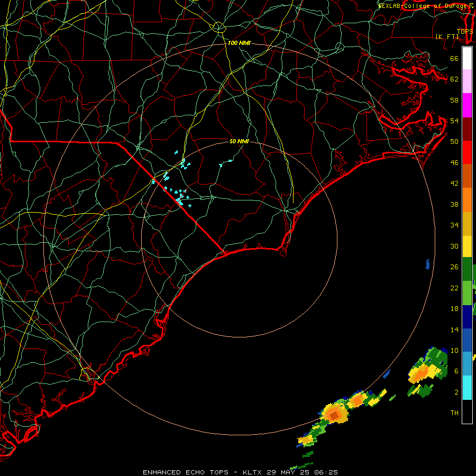Click the legend value "54"
Viewport: 476px width, 476px height.
pos(454,121)
